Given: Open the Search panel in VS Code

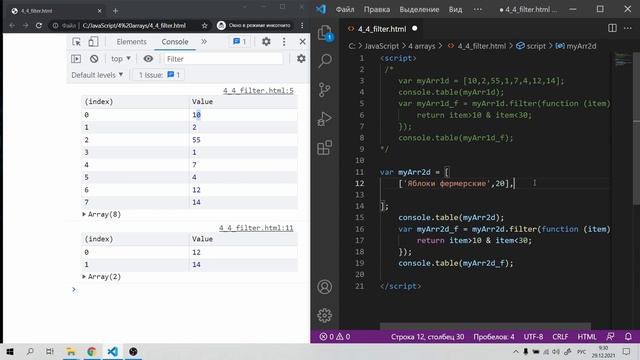Looking at the screenshot, I should [x=325, y=60].
